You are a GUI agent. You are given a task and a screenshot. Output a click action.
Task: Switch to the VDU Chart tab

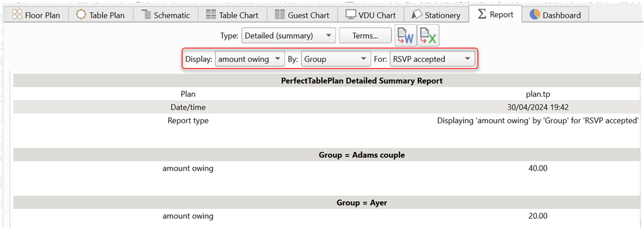[x=370, y=15]
